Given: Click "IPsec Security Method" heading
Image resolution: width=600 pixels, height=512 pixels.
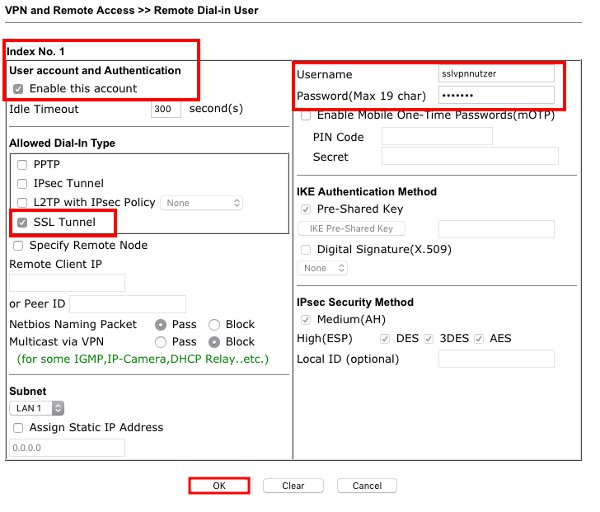Looking at the screenshot, I should tap(355, 302).
